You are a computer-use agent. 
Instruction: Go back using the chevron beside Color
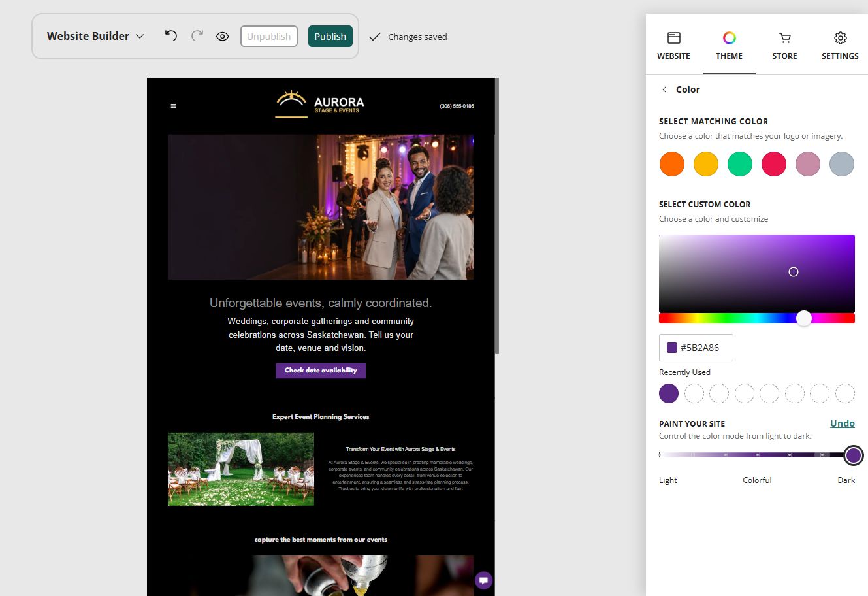coord(664,90)
